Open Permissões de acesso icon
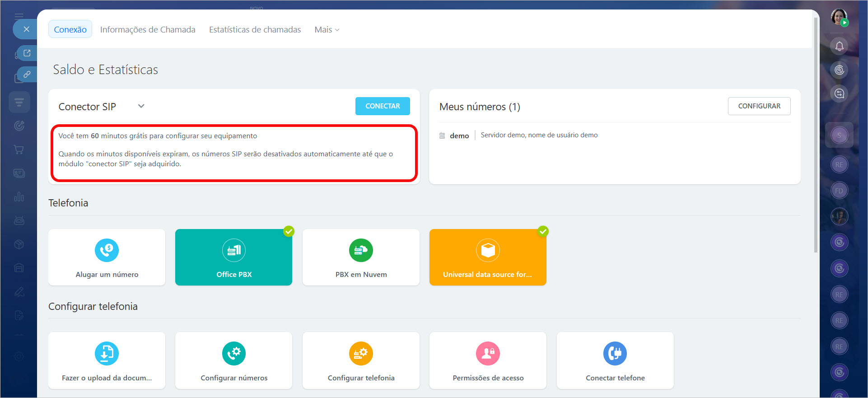 tap(488, 353)
